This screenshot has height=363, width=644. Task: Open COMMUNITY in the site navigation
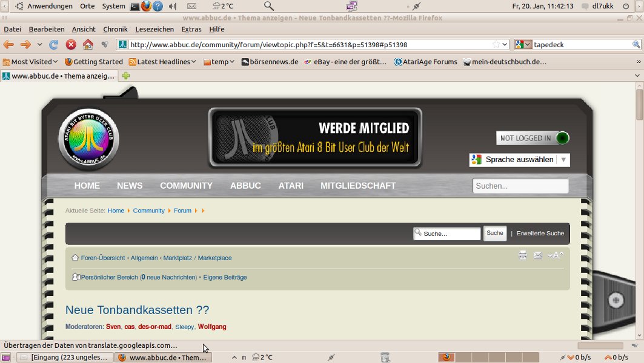pyautogui.click(x=186, y=186)
